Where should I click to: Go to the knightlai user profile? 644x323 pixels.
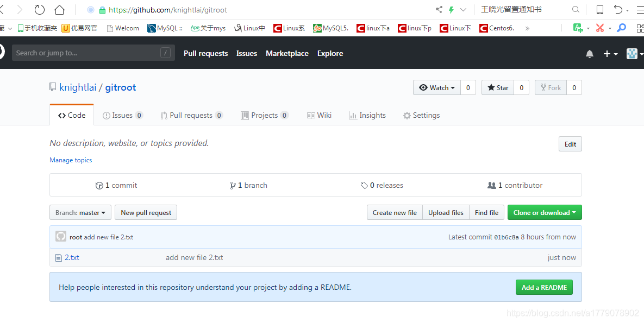(x=78, y=87)
